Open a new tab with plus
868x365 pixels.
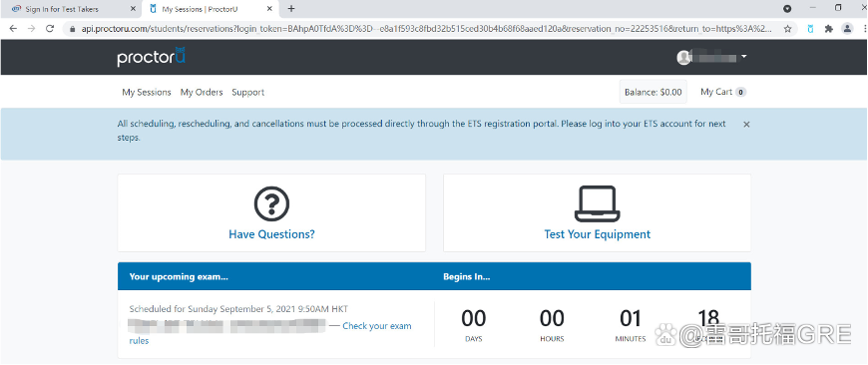[x=291, y=9]
